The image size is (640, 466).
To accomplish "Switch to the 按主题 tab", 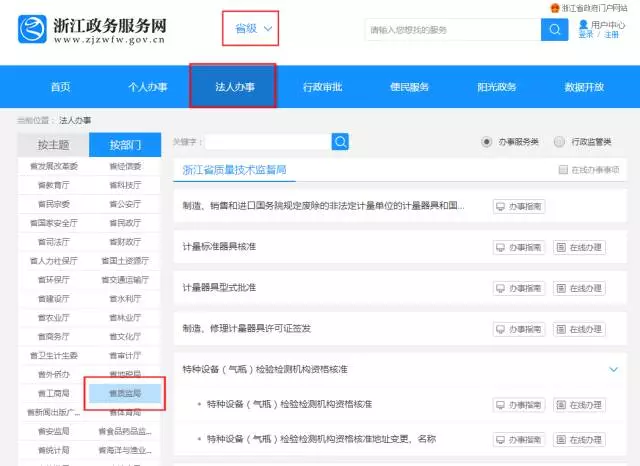I will click(53, 145).
